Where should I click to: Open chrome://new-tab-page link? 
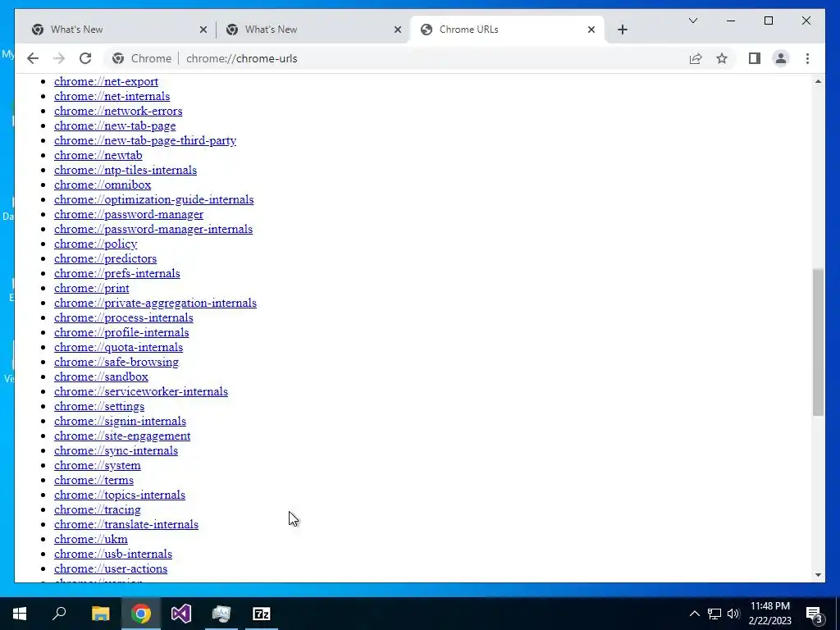(x=115, y=126)
